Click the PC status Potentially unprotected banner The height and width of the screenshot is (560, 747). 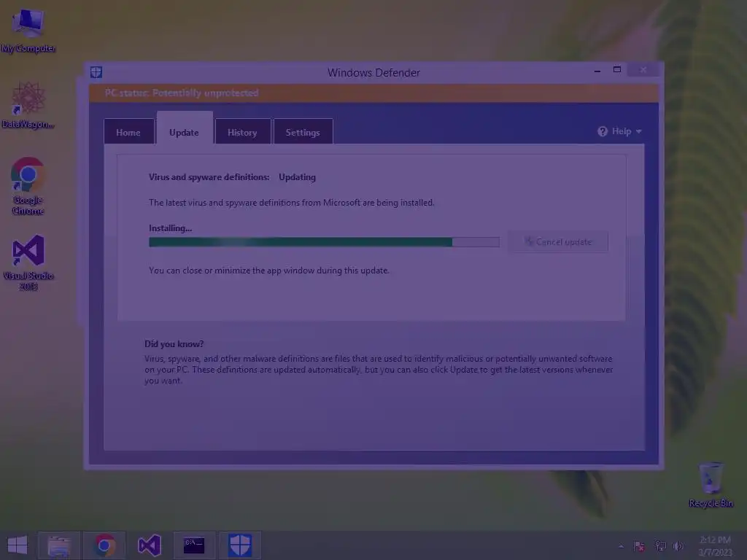pyautogui.click(x=373, y=93)
